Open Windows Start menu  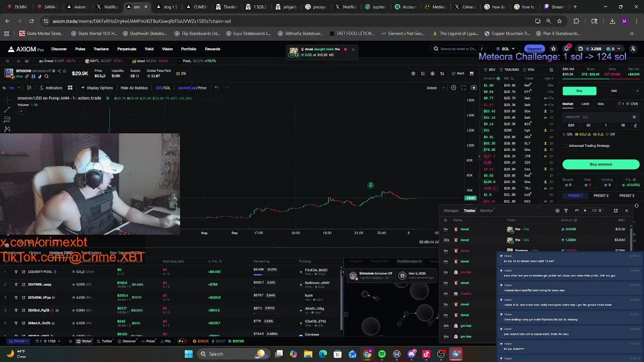click(x=189, y=354)
